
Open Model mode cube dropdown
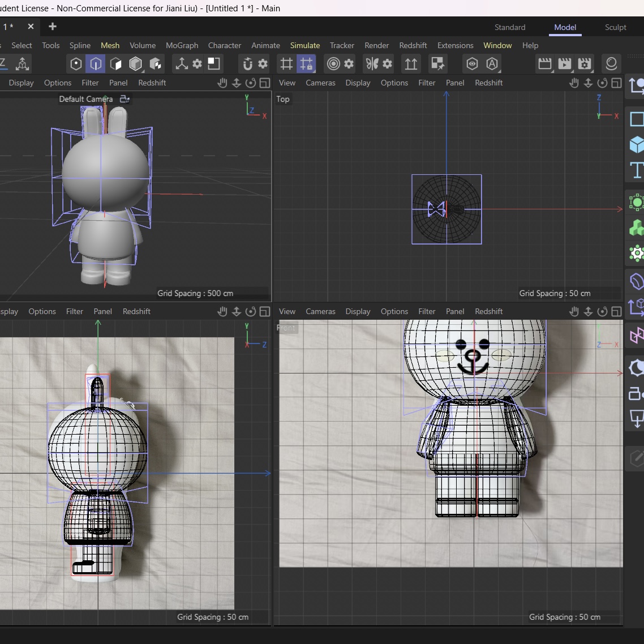(136, 63)
